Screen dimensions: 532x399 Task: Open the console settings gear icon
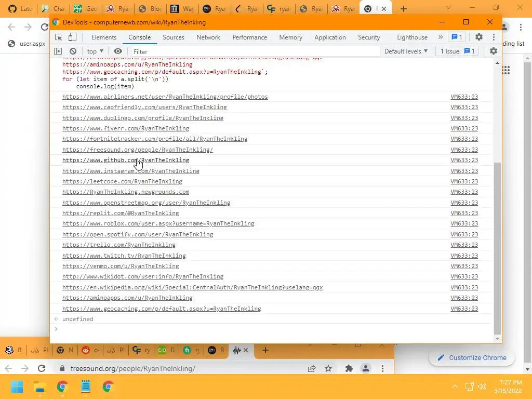pyautogui.click(x=494, y=51)
